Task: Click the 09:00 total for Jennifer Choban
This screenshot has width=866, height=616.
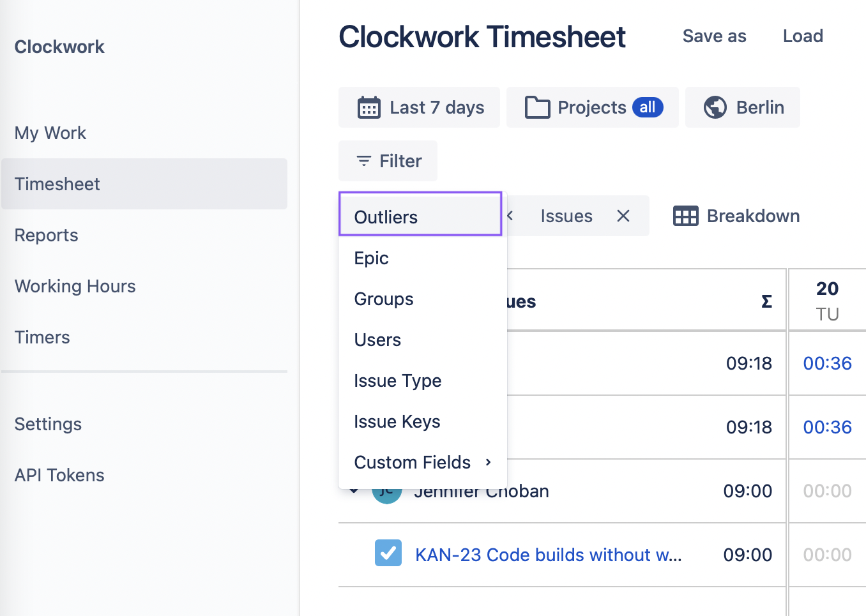Action: 747,491
